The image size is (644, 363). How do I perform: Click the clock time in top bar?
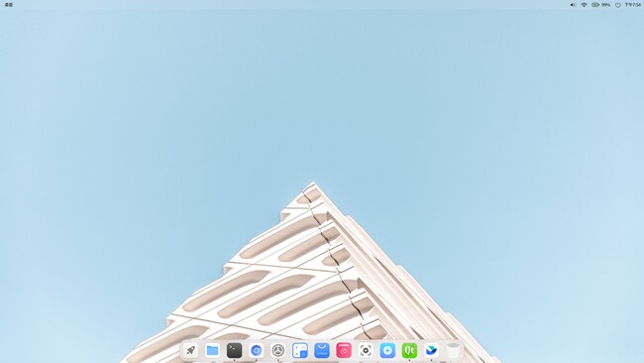tap(632, 5)
